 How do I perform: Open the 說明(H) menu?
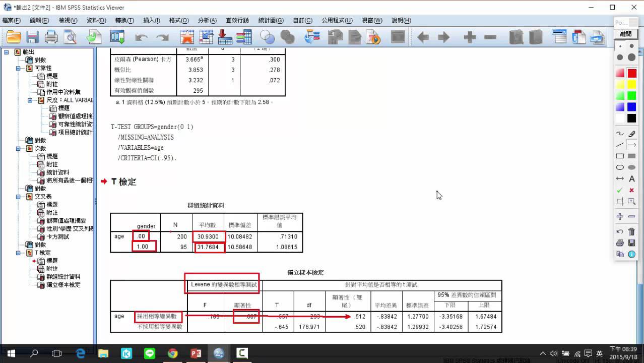pos(401,20)
